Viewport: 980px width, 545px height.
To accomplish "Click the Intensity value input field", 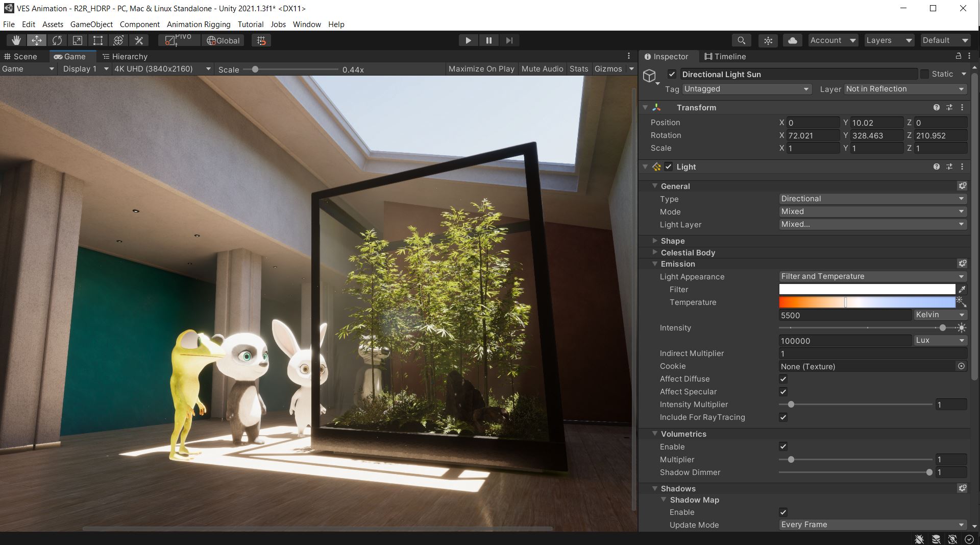I will 845,341.
